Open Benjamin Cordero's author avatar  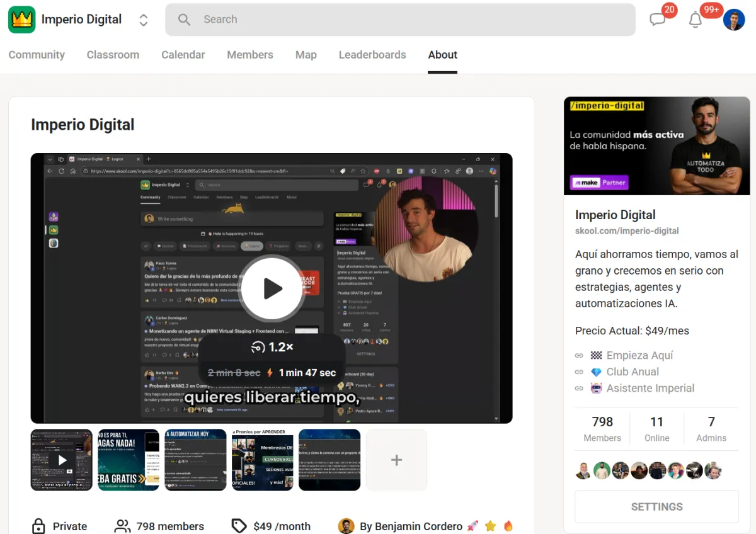point(346,526)
